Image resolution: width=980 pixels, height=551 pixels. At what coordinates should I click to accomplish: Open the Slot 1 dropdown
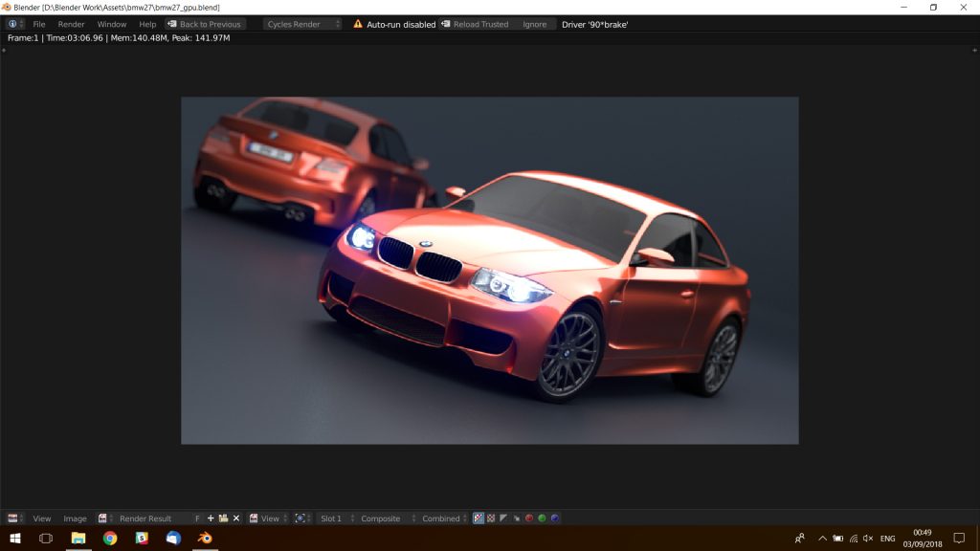pos(336,518)
